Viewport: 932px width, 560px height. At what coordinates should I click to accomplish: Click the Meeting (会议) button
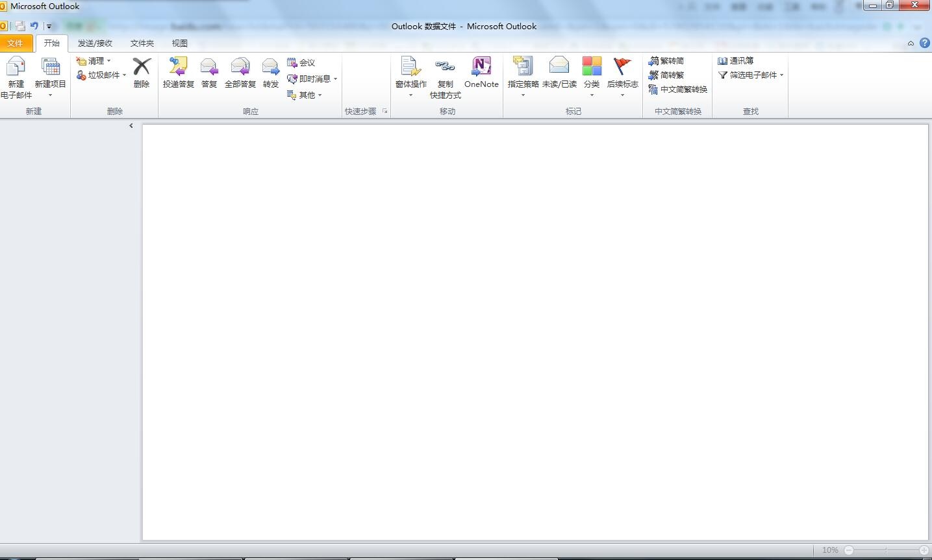click(x=301, y=63)
